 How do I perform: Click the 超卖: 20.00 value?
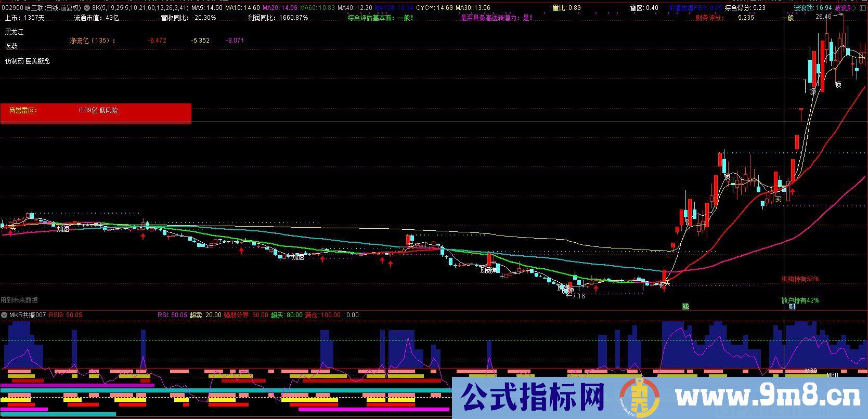[x=205, y=315]
